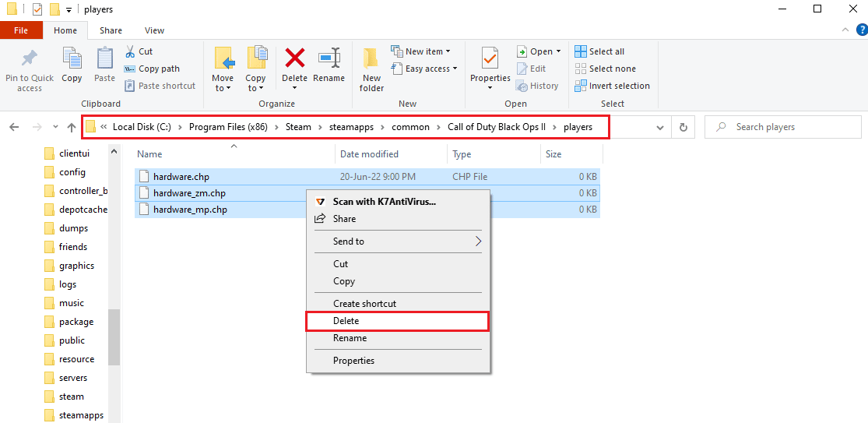This screenshot has height=423, width=868.
Task: Choose Cut in context menu
Action: [399, 264]
